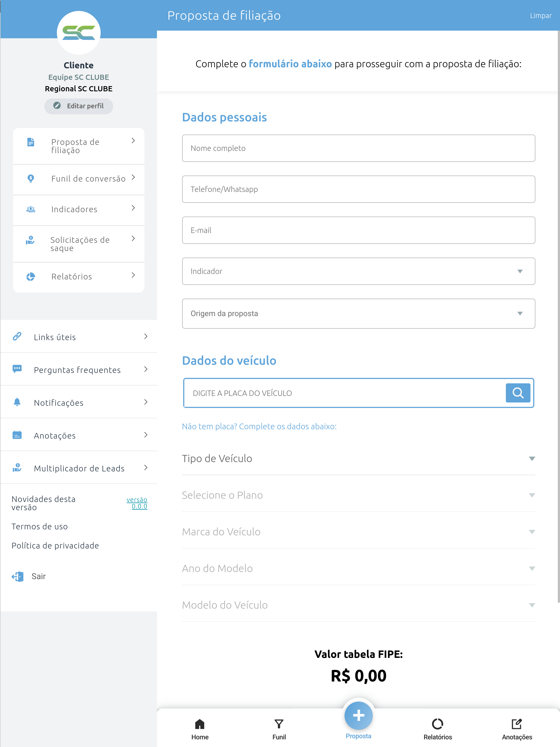
Task: Tap the Anotações edit-note icon
Action: point(517,724)
